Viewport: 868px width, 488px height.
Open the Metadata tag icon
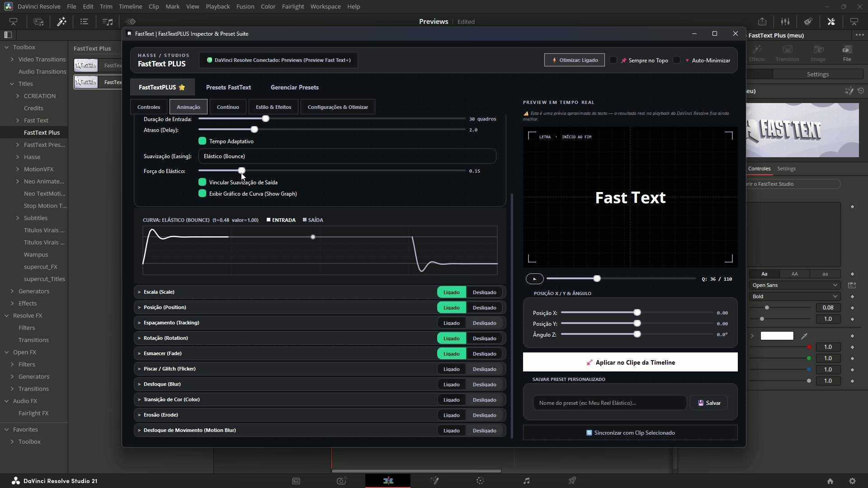tap(808, 22)
